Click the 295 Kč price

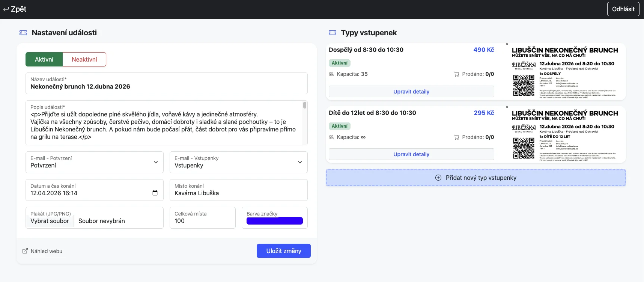(484, 113)
